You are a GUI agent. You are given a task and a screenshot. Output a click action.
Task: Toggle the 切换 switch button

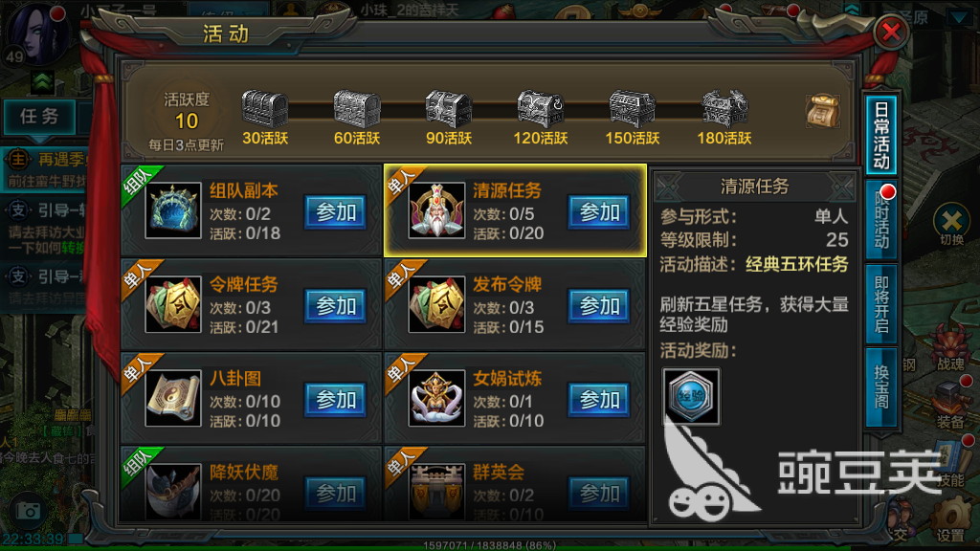pyautogui.click(x=951, y=226)
